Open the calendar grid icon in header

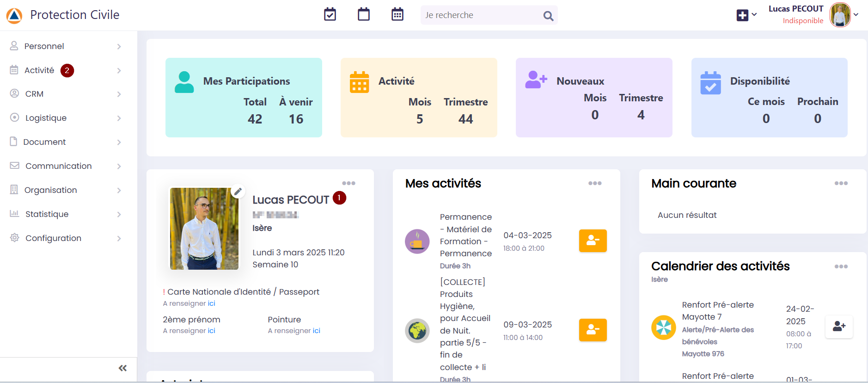(397, 15)
